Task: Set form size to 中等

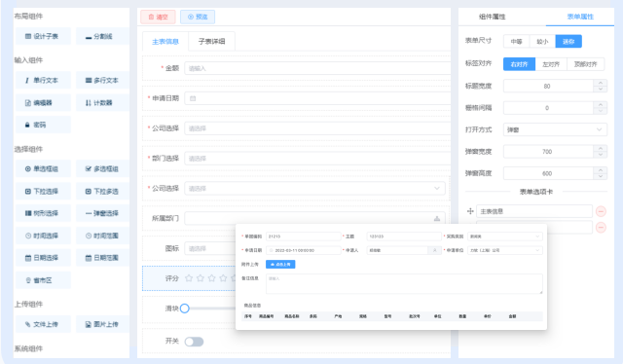Action: (516, 41)
